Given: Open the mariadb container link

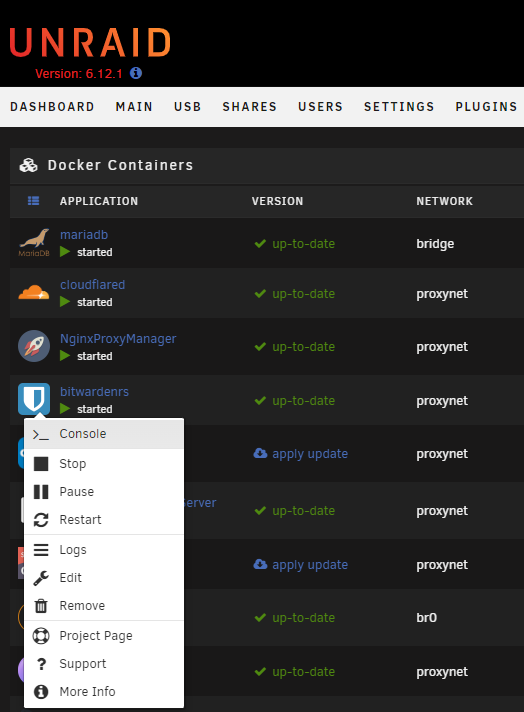Looking at the screenshot, I should pyautogui.click(x=84, y=235).
